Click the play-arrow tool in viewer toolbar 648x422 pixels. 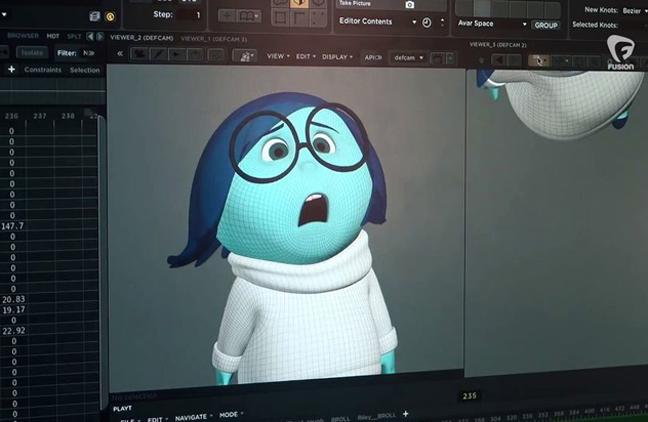coord(177,55)
